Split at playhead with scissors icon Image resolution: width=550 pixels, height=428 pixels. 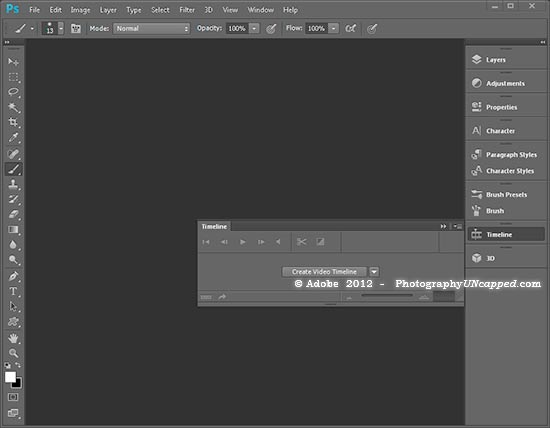coord(301,242)
